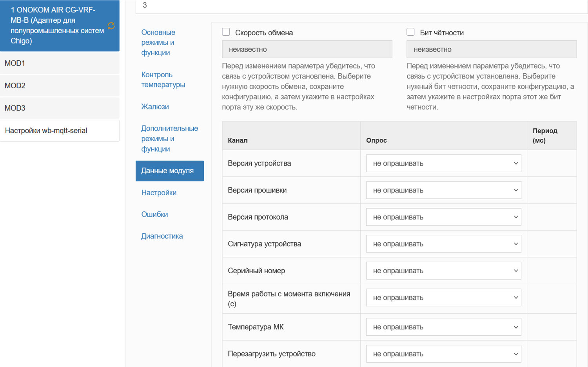
Task: Select the MOD1 device in sidebar
Action: pyautogui.click(x=60, y=63)
